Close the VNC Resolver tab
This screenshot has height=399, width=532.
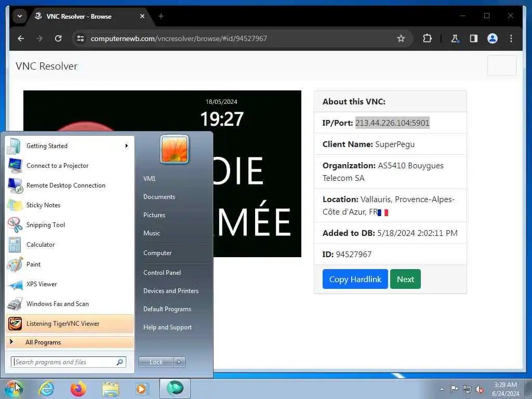[x=142, y=16]
